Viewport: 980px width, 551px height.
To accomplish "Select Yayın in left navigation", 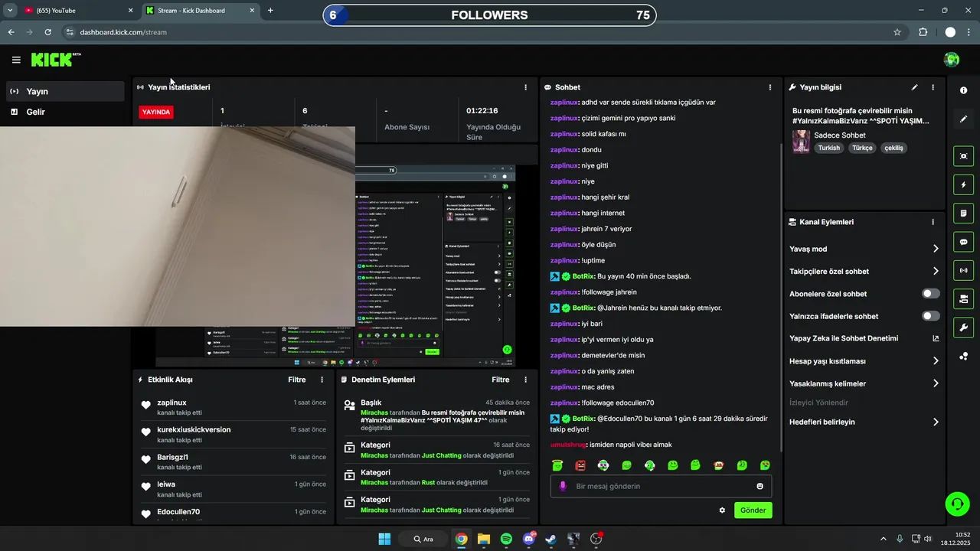I will [x=64, y=91].
